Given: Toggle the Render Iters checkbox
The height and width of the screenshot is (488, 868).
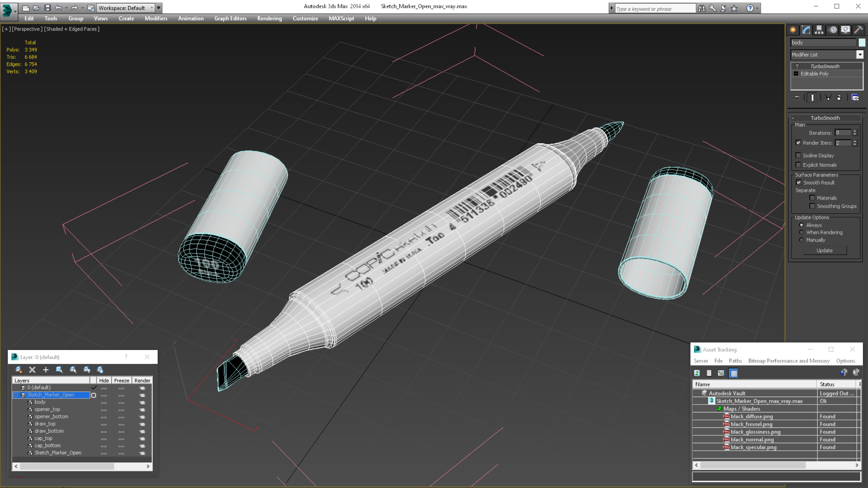Looking at the screenshot, I should point(798,142).
